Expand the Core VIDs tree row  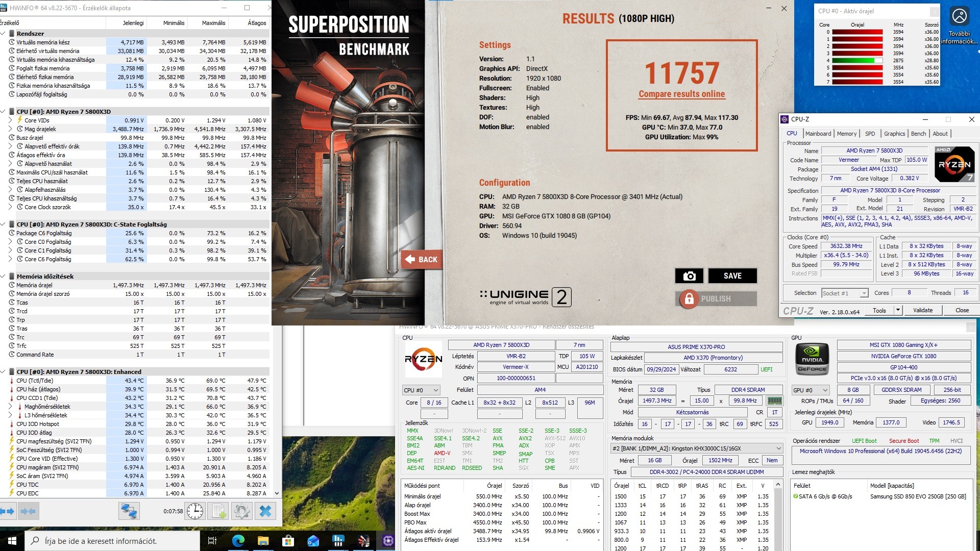coord(10,120)
